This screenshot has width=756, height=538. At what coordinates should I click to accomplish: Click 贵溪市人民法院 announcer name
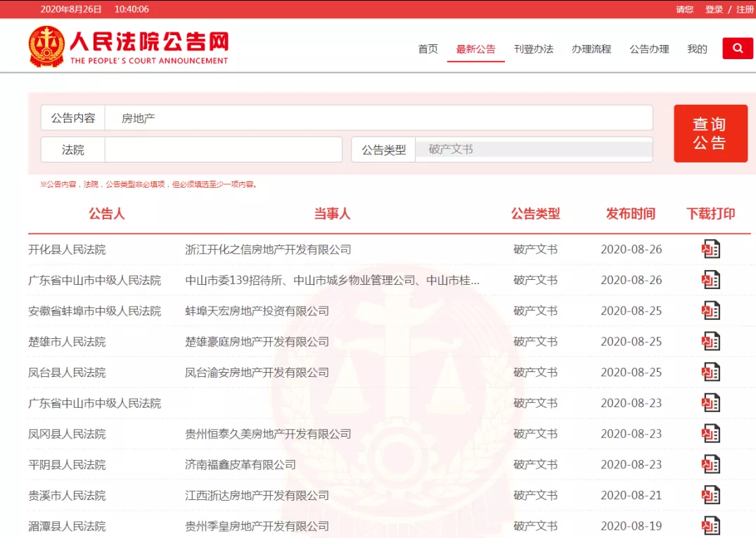coord(67,496)
